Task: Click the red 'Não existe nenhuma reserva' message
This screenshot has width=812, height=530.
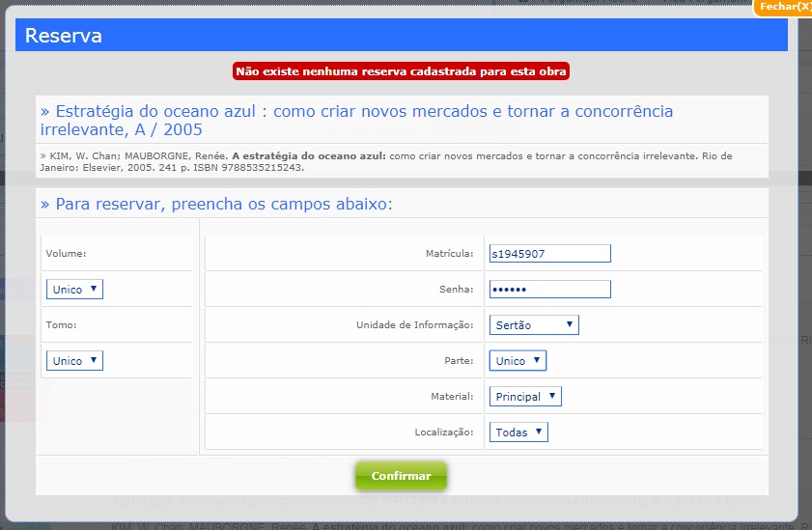Action: [401, 70]
